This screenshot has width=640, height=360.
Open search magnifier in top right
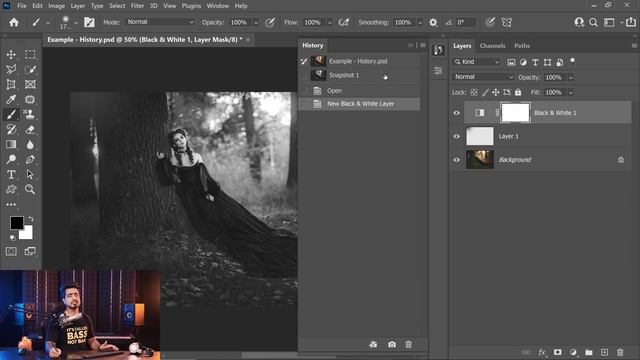click(593, 22)
